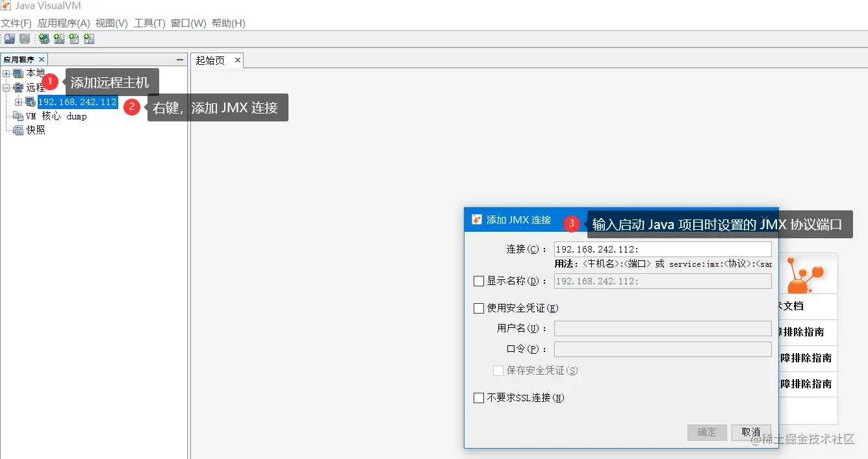Viewport: 868px width, 459px height.
Task: Enable the 显示名称 checkbox
Action: (x=479, y=281)
